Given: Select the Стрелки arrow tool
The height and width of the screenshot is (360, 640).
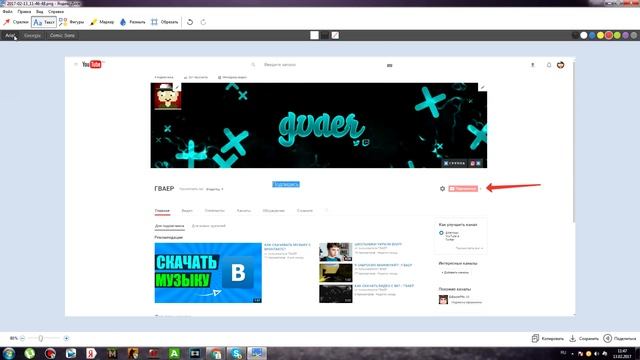Looking at the screenshot, I should tap(16, 22).
